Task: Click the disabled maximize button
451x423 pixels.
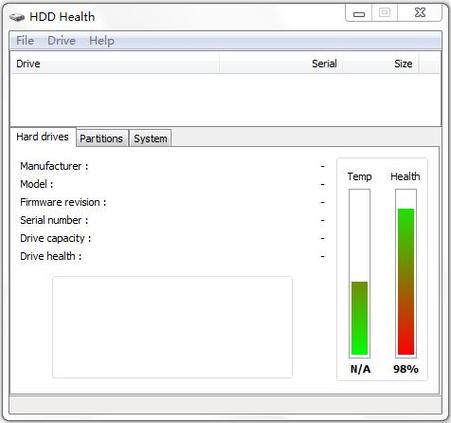Action: click(x=385, y=13)
